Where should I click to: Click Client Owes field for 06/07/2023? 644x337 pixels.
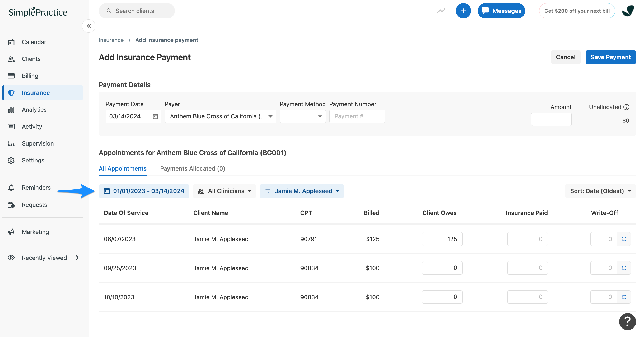(442, 239)
